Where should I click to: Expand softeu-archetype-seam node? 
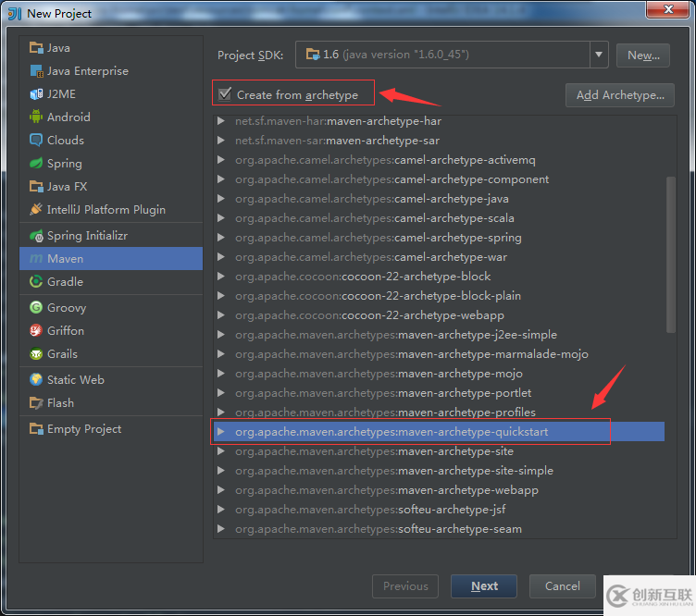(x=221, y=529)
